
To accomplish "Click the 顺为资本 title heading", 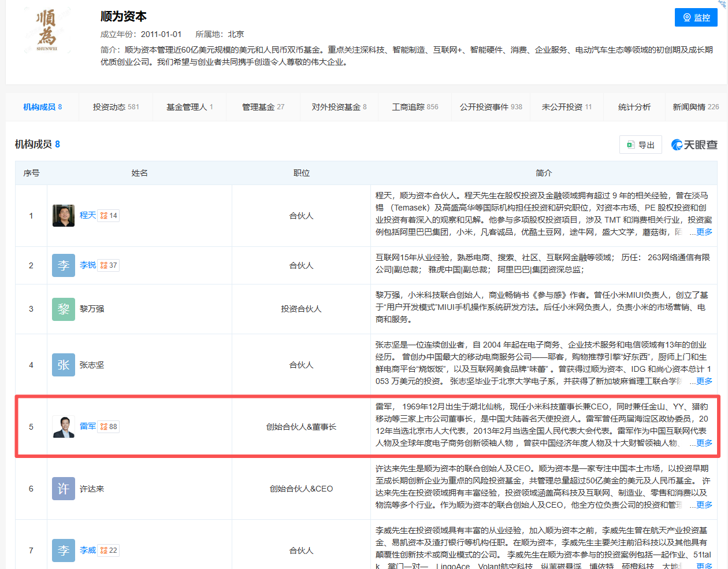I will coord(124,16).
